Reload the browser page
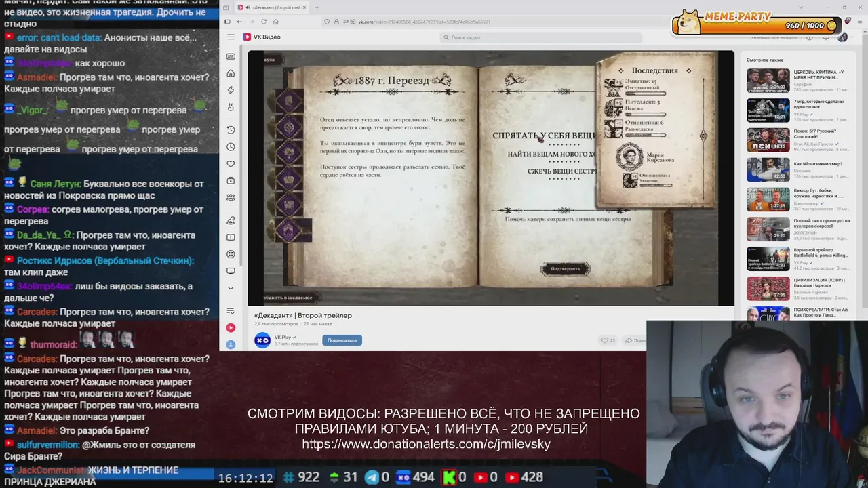The height and width of the screenshot is (488, 868). point(264,22)
